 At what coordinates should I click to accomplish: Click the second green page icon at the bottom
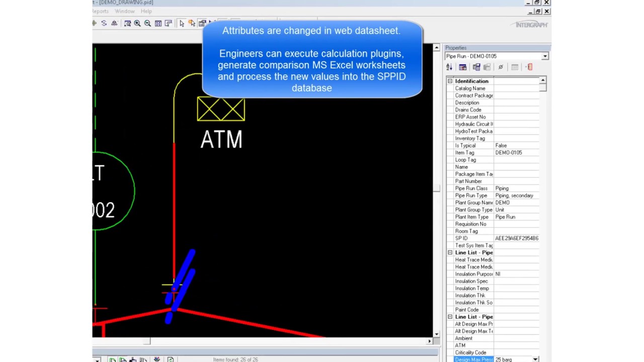click(122, 359)
